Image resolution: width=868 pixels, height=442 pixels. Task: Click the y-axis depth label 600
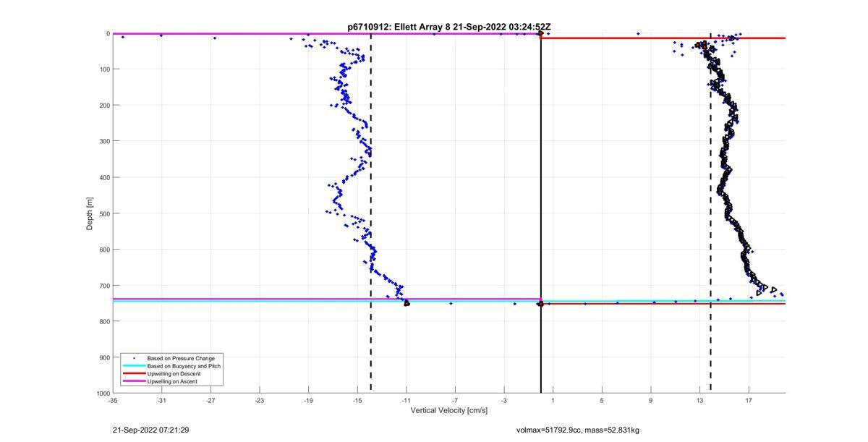click(x=104, y=250)
